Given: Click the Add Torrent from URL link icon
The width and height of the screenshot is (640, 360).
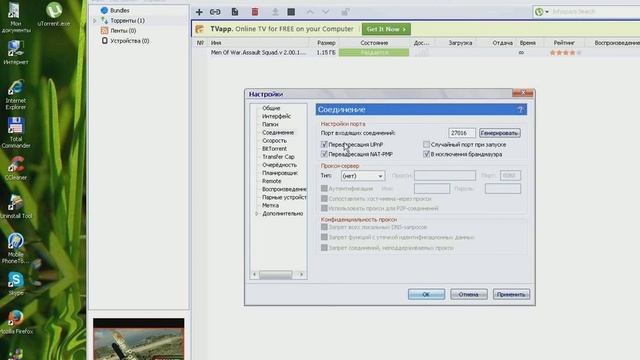Looking at the screenshot, I should click(x=215, y=12).
